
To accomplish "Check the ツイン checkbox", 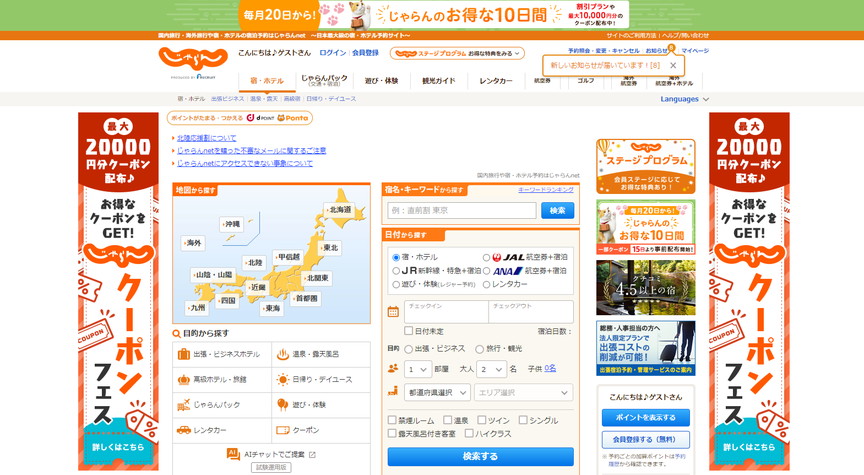I will pyautogui.click(x=482, y=420).
